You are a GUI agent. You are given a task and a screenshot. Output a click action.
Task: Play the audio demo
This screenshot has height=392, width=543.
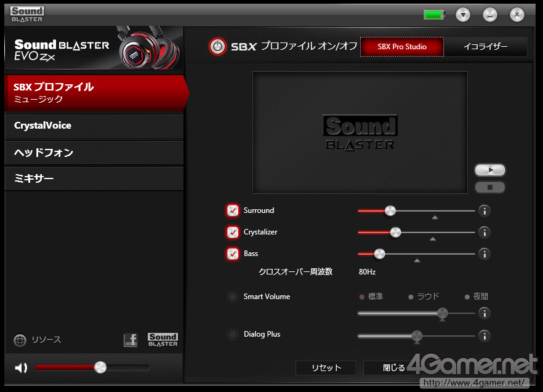coord(489,170)
